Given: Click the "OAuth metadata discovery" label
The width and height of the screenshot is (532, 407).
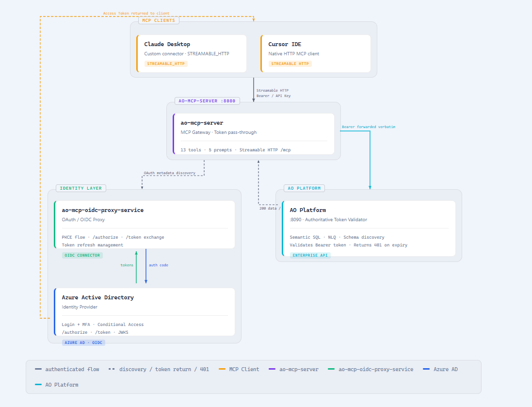Looking at the screenshot, I should [170, 173].
